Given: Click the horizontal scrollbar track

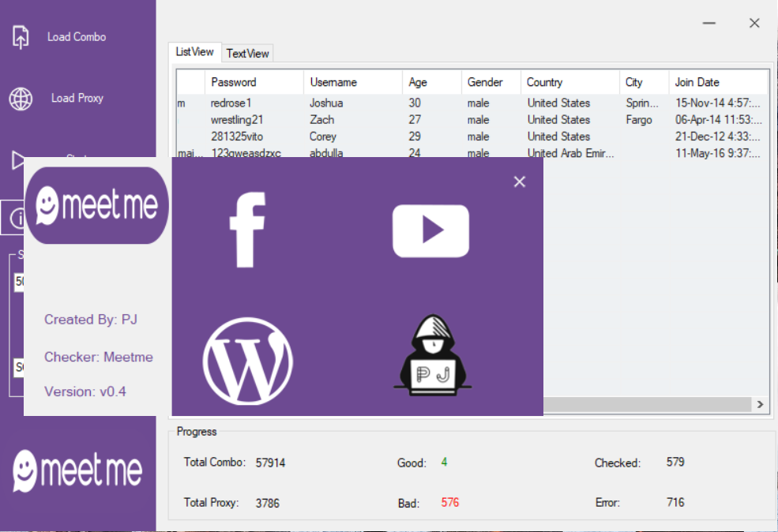Looking at the screenshot, I should click(648, 405).
